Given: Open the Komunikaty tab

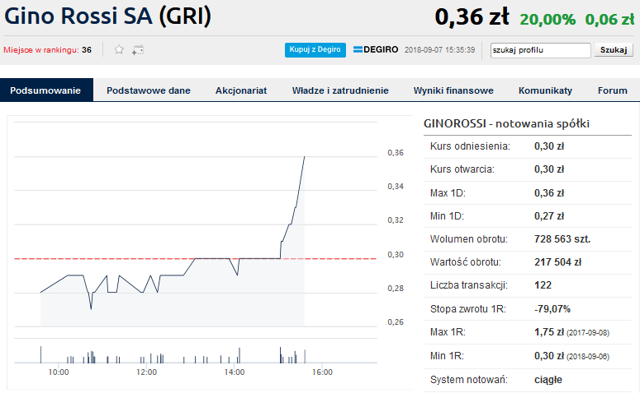Looking at the screenshot, I should 545,91.
